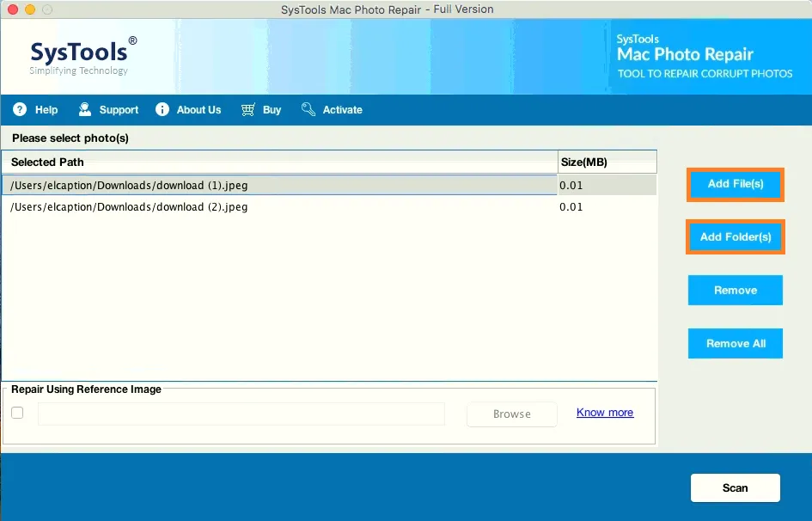Click the Buy shopping cart icon
The height and width of the screenshot is (521, 812).
[x=248, y=109]
